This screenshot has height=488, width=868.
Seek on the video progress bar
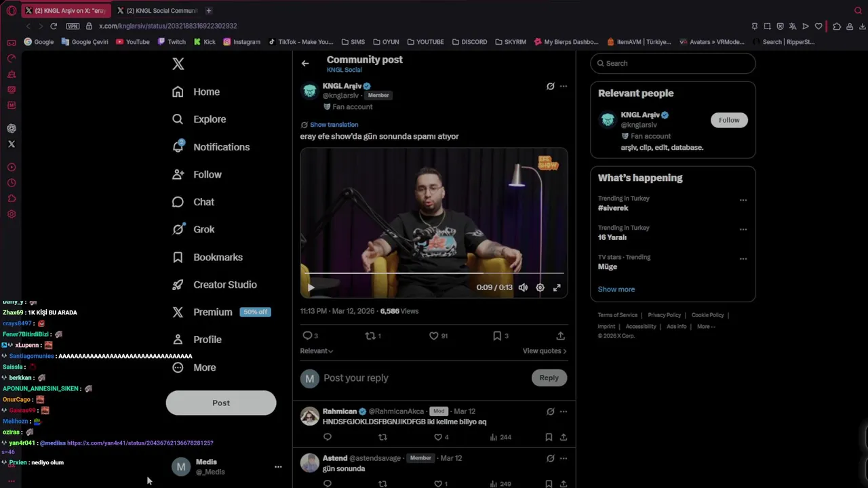point(434,273)
